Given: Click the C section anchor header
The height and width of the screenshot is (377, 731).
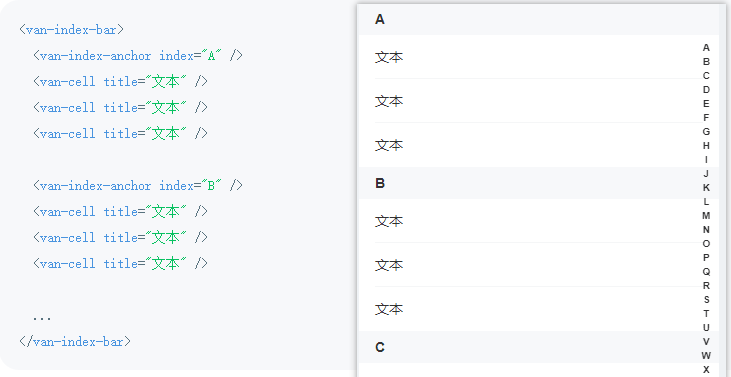Looking at the screenshot, I should pos(538,347).
